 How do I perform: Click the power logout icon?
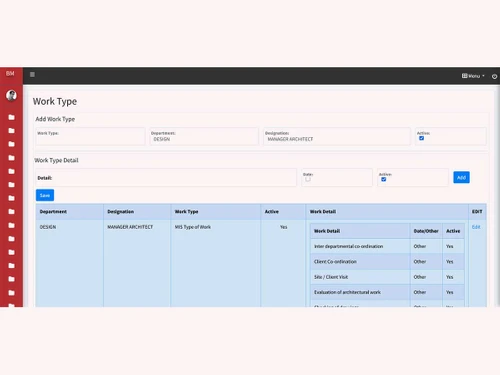coord(494,76)
